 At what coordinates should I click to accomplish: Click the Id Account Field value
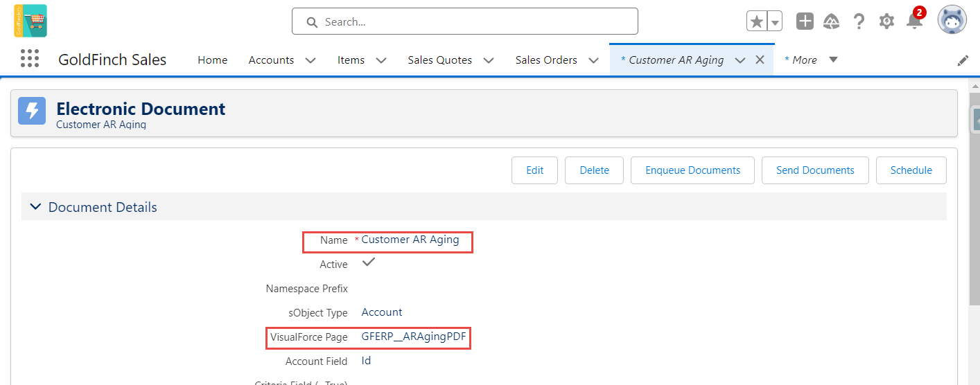tap(366, 361)
